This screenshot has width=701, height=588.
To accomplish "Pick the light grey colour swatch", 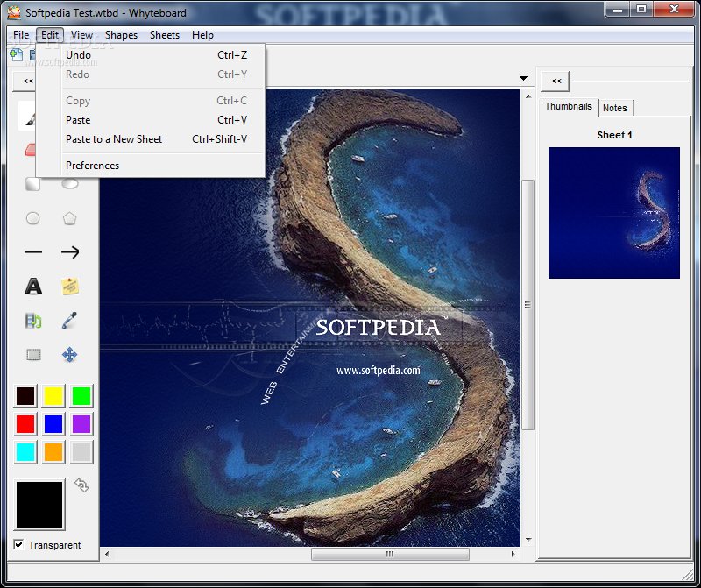I will [x=81, y=452].
